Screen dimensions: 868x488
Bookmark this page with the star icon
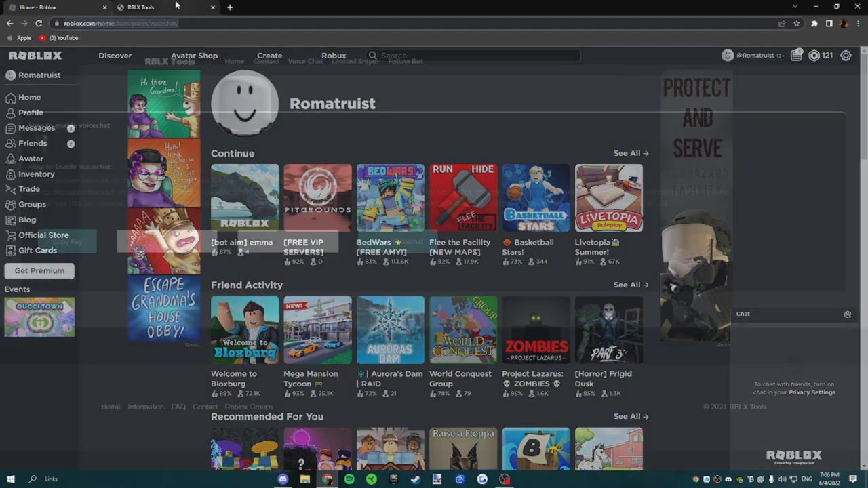pyautogui.click(x=797, y=23)
